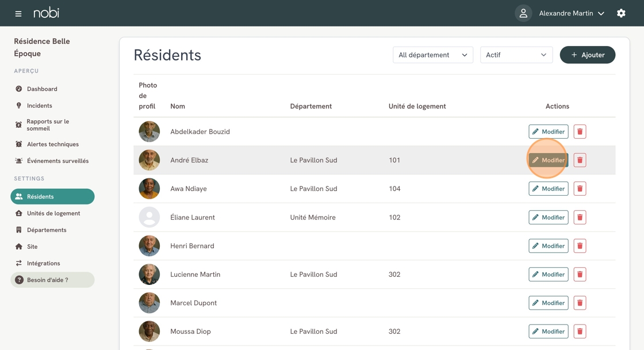Click trash icon for Awa Ndiaye
The width and height of the screenshot is (644, 350).
[x=580, y=189]
